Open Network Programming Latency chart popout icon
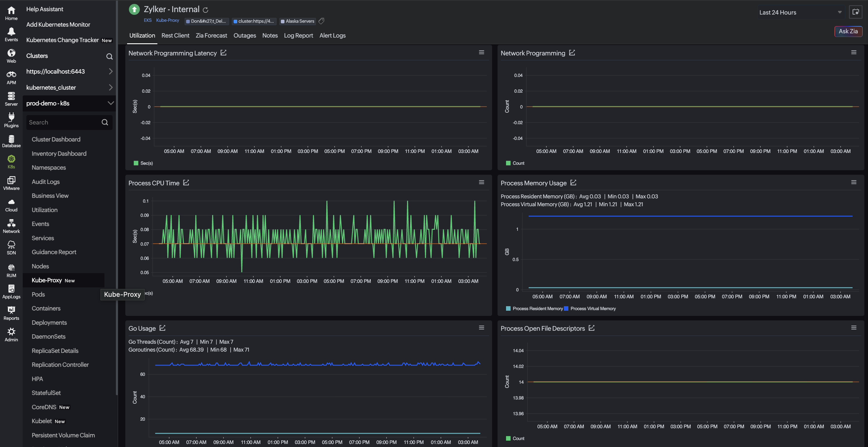868x447 pixels. (x=223, y=53)
